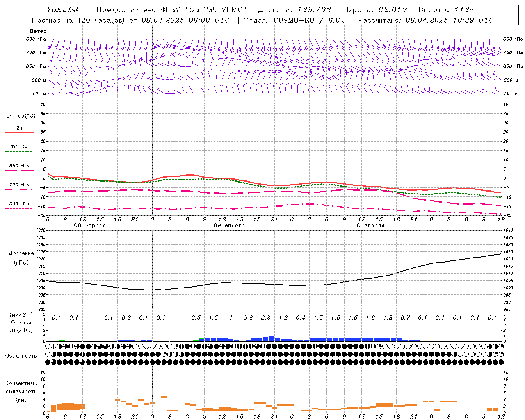Select the 0.5 precipitation value

tap(196, 318)
